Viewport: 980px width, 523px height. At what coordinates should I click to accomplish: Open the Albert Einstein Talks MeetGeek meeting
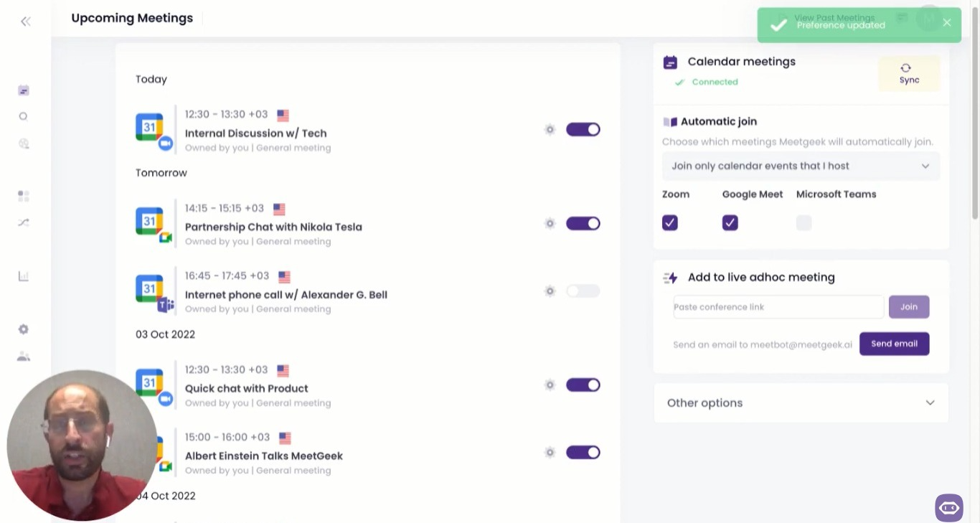click(264, 456)
